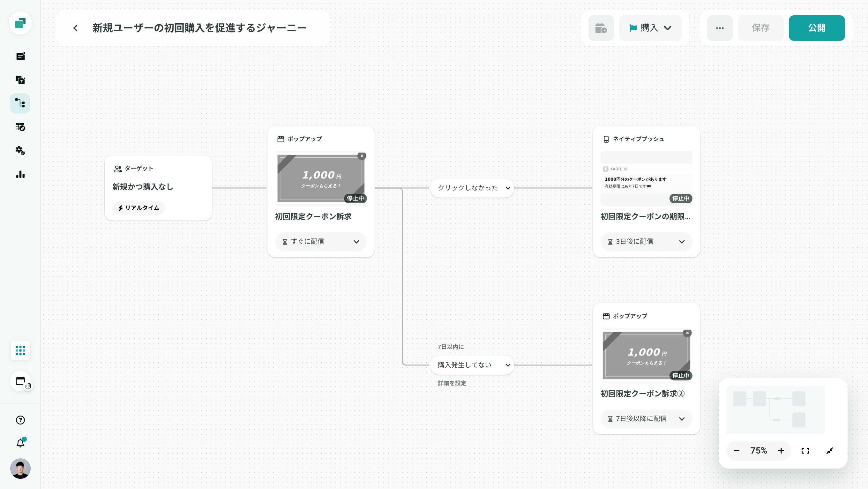Click the help question mark icon

coord(20,420)
